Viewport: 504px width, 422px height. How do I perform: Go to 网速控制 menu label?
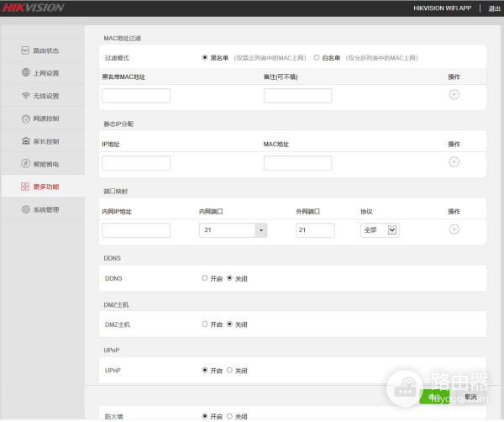[x=46, y=119]
